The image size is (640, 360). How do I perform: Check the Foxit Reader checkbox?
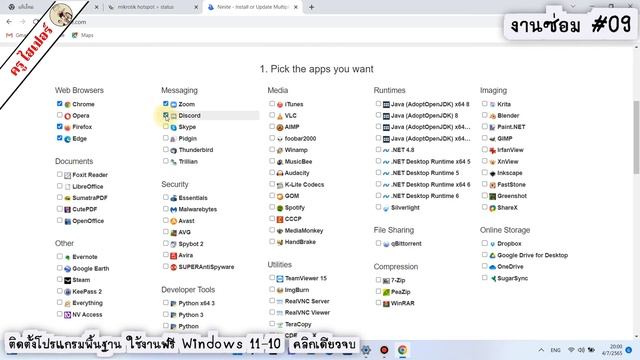(60, 174)
